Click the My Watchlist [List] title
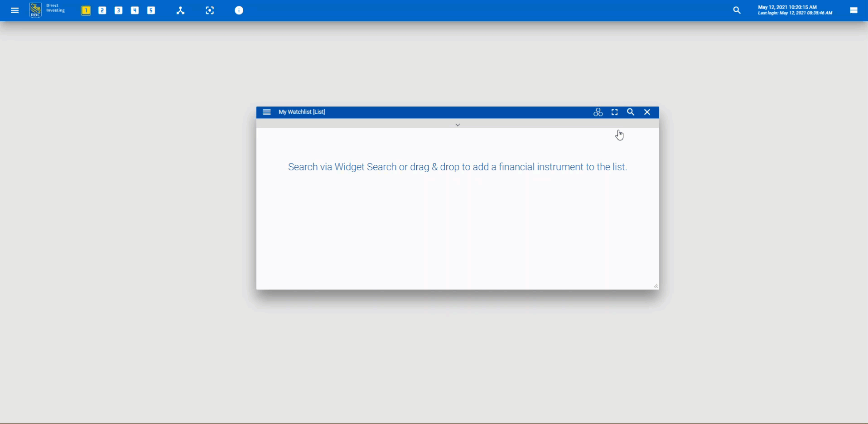 click(x=301, y=112)
